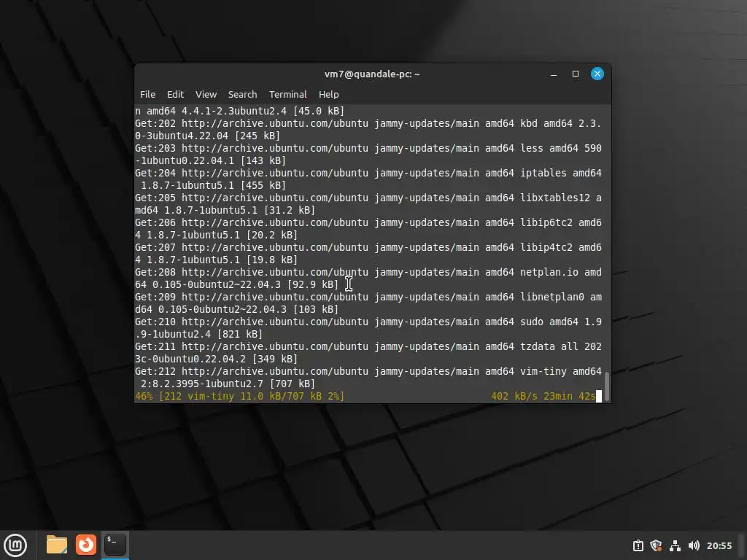Open the calendar from clock 20:55
The width and height of the screenshot is (747, 560).
[719, 545]
